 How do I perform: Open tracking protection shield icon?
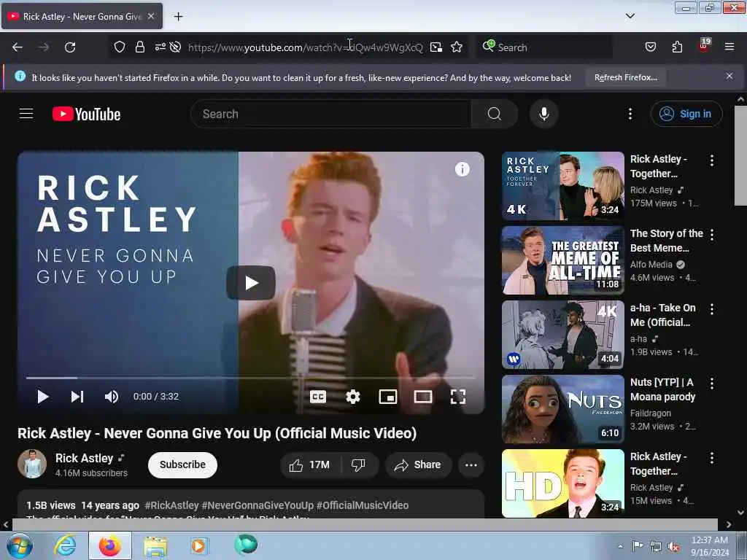(x=120, y=47)
